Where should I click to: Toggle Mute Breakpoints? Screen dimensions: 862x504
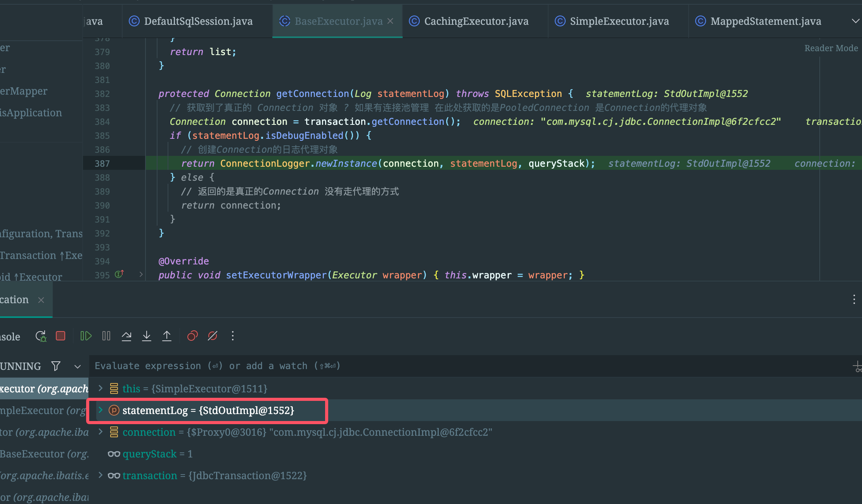tap(213, 336)
